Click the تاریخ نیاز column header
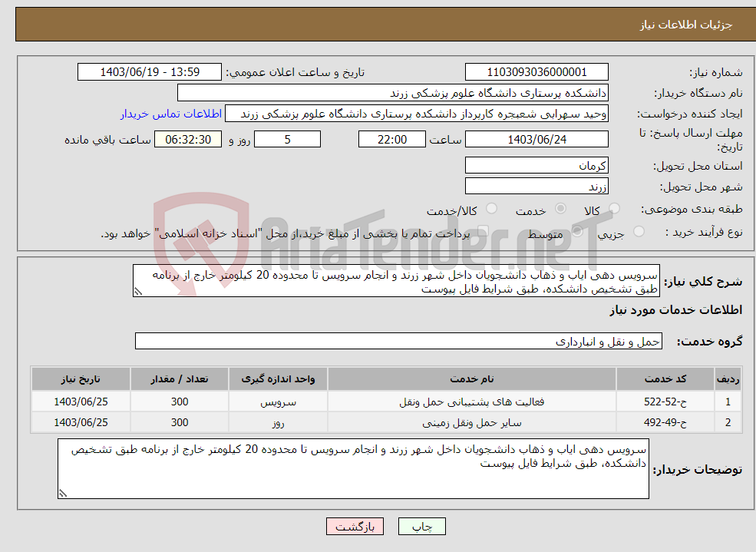Screen dimensions: 756x552 (81, 379)
